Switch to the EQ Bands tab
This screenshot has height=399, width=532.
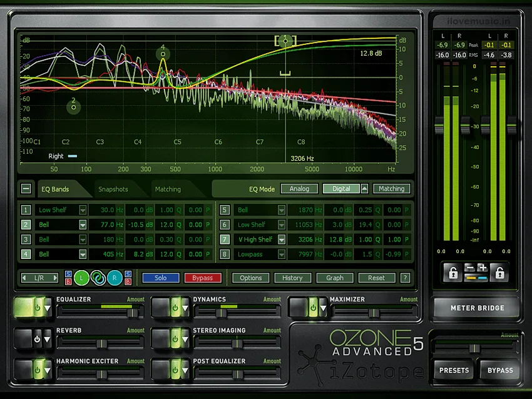coord(55,189)
